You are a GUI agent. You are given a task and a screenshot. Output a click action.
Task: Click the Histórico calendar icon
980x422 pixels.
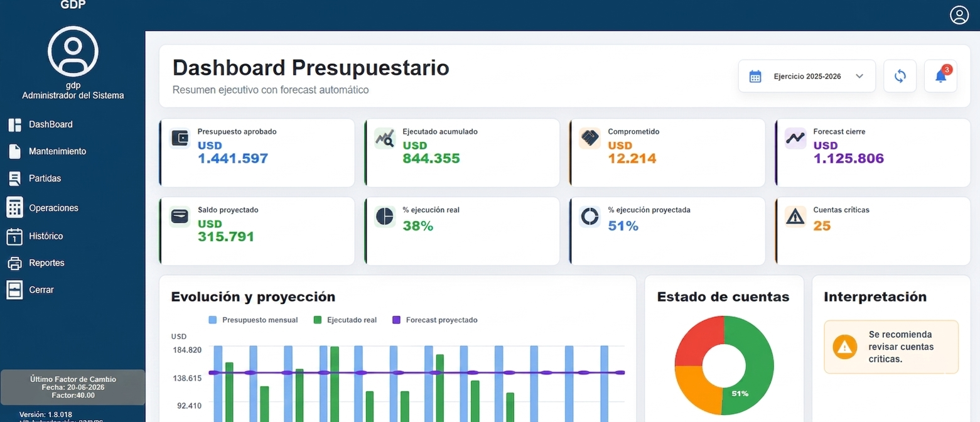point(14,236)
